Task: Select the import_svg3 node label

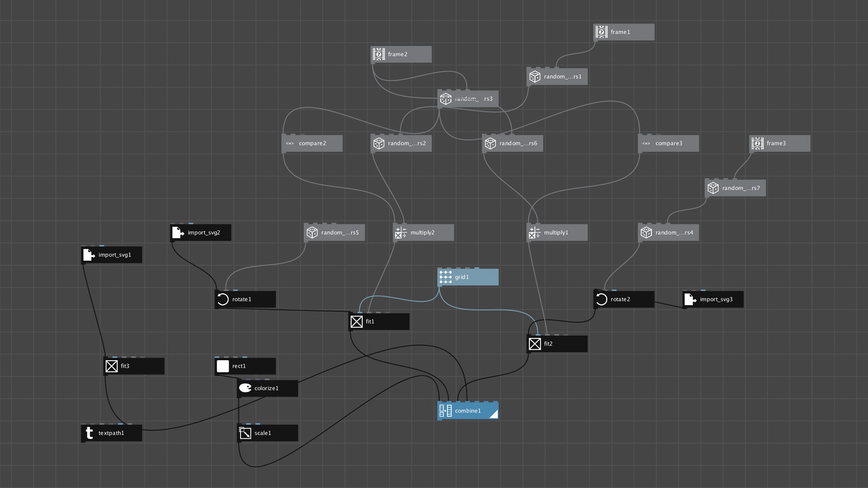Action: 716,300
